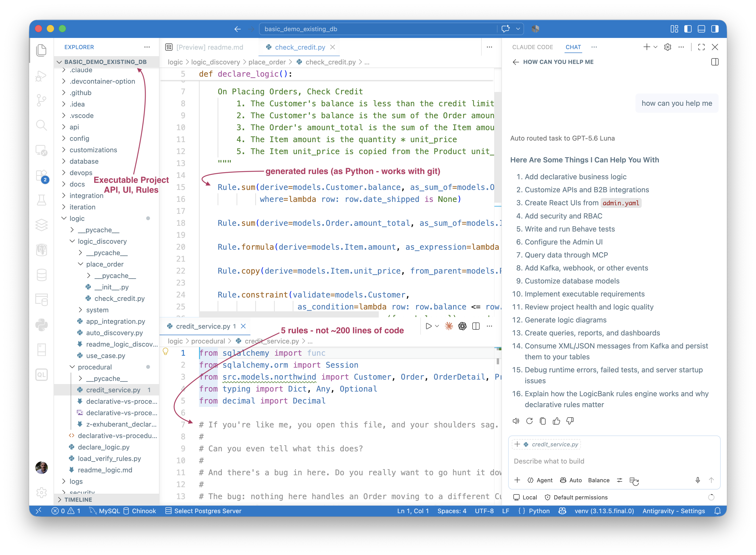The height and width of the screenshot is (555, 756).
Task: Open the Source Control view icon
Action: [x=41, y=100]
